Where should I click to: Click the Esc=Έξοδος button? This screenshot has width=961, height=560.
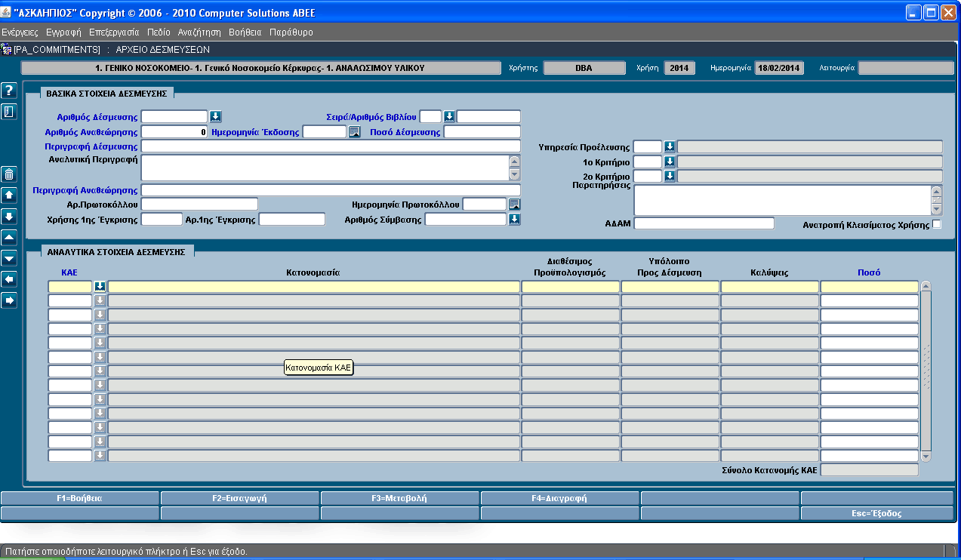[876, 513]
